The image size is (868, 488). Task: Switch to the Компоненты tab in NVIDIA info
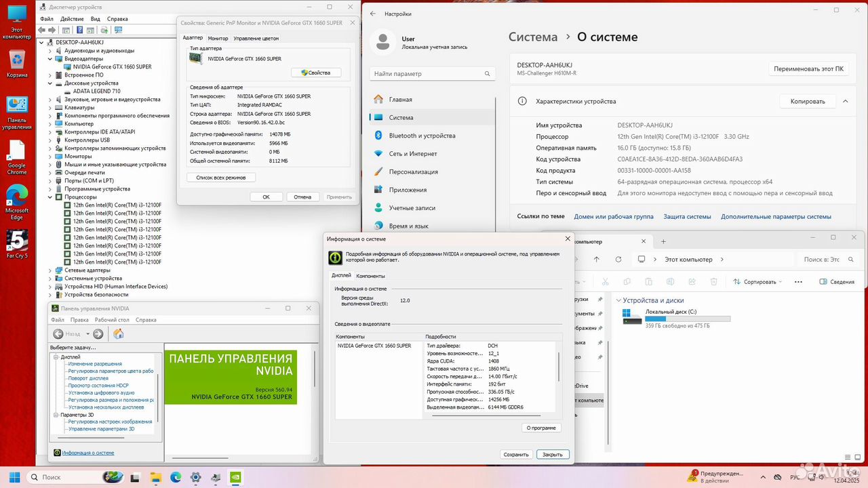[x=371, y=276]
